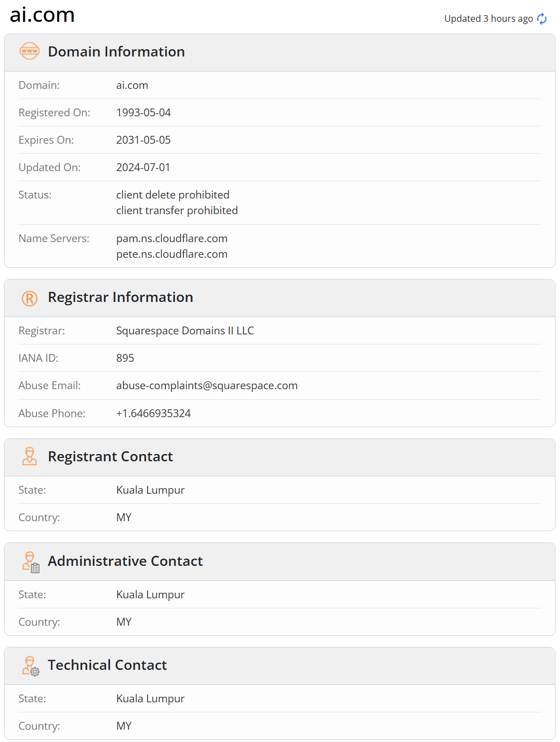Click the www globe Domain Information icon

(30, 51)
